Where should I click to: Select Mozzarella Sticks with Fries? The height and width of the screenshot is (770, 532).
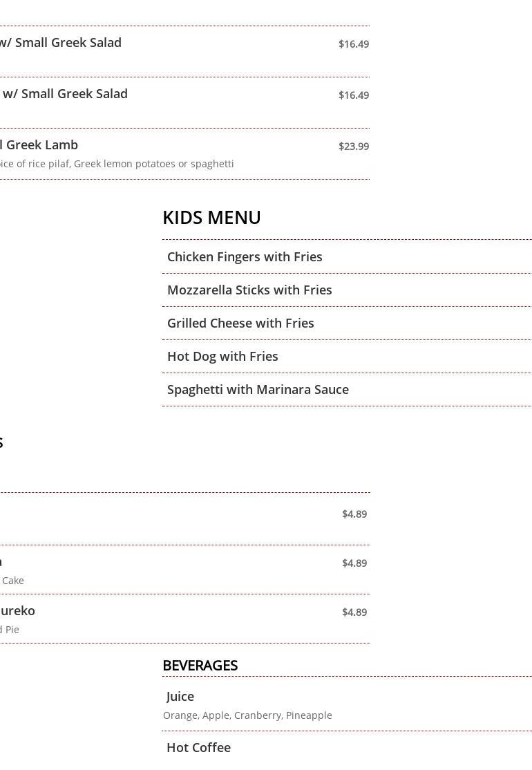click(x=249, y=290)
